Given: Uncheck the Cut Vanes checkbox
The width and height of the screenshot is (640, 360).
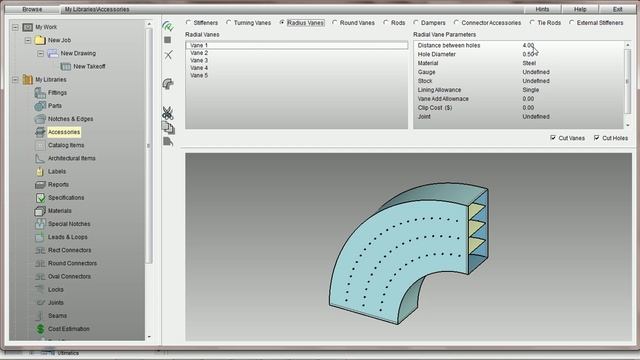Looking at the screenshot, I should (x=553, y=138).
